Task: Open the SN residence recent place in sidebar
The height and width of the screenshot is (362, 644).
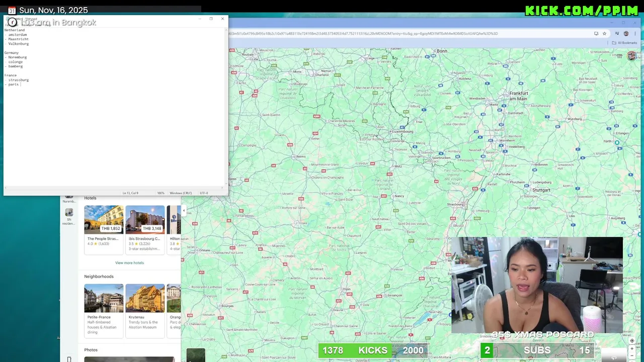Action: click(69, 217)
